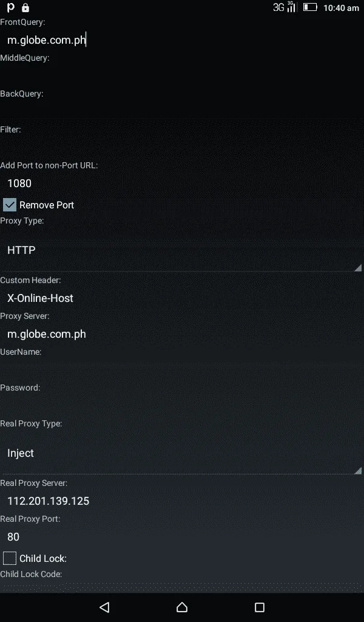The image size is (364, 622).
Task: Open the Real Proxy Type Inject dropdown
Action: point(182,453)
